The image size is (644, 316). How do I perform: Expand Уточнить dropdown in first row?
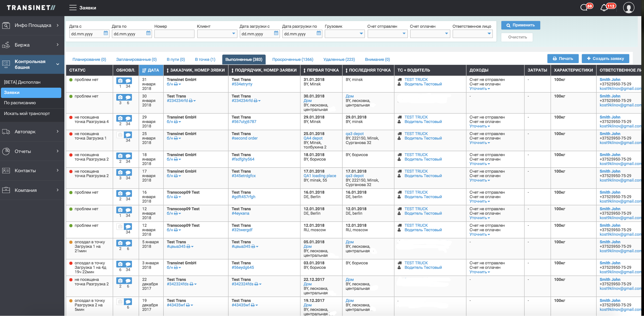tap(479, 89)
